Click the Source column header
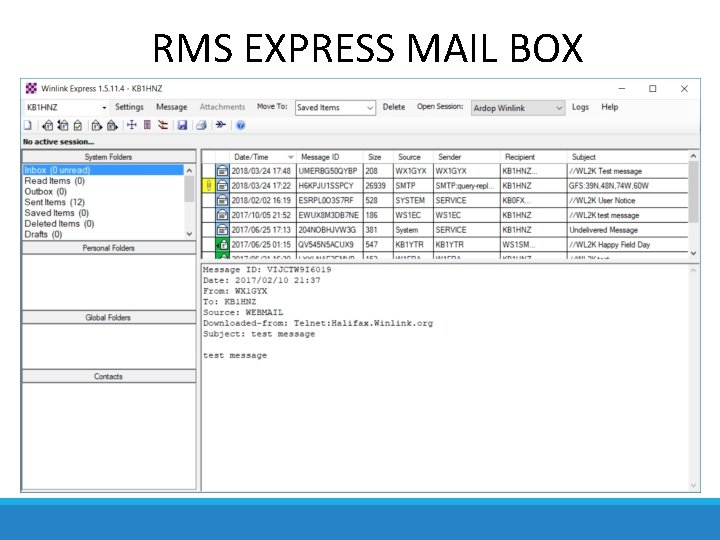This screenshot has width=720, height=540. pos(413,157)
